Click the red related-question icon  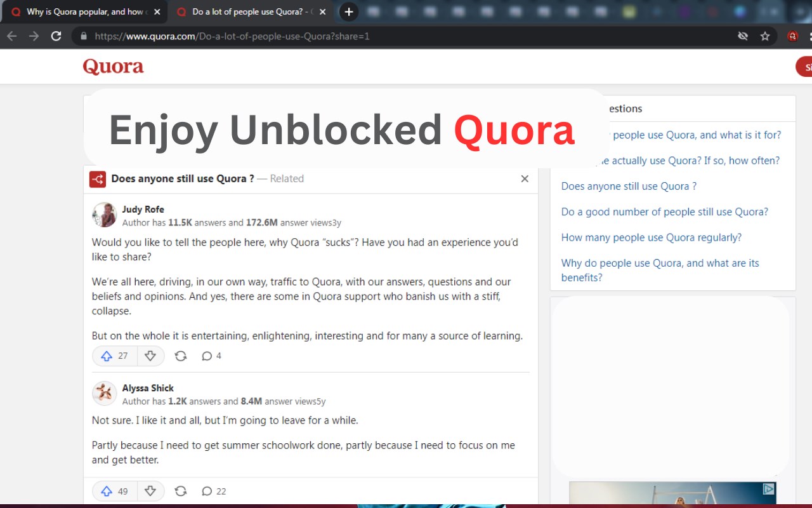click(x=98, y=179)
